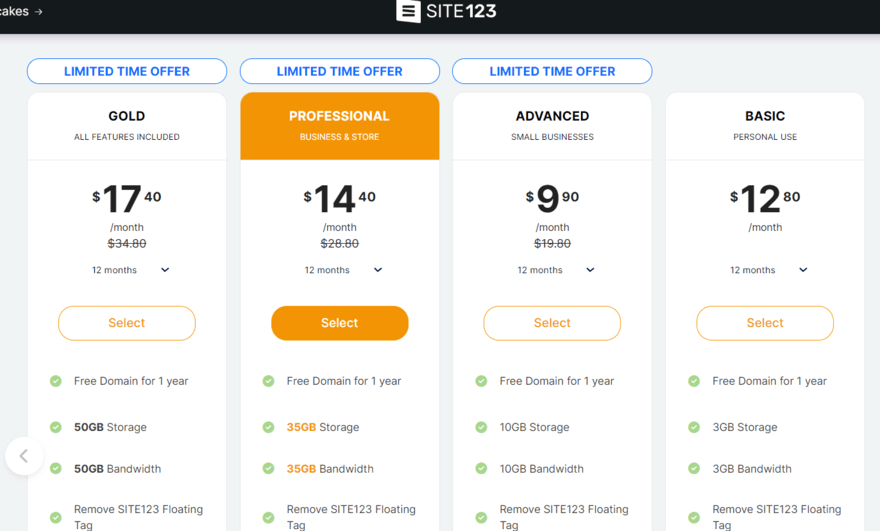Click the struck-through $34.80 price
This screenshot has height=531, width=880.
point(127,244)
